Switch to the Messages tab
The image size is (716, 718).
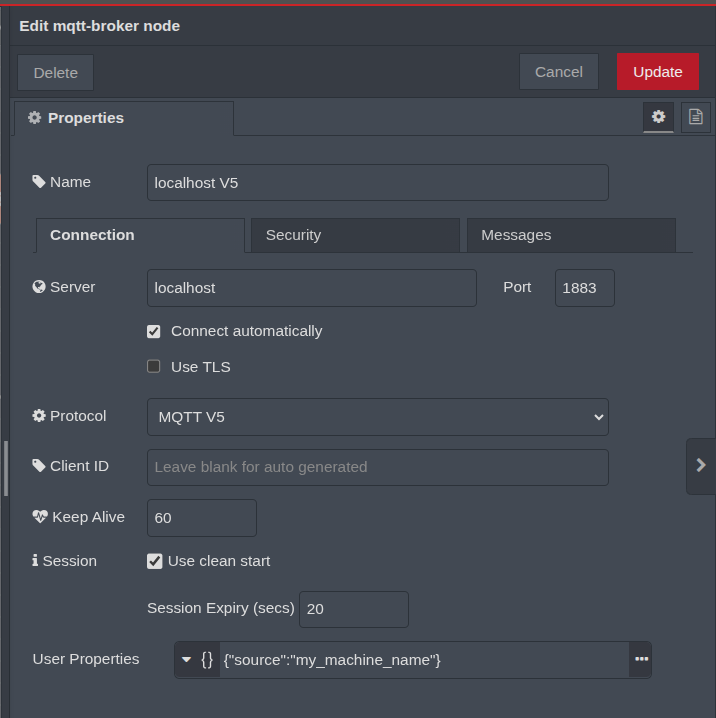point(570,235)
